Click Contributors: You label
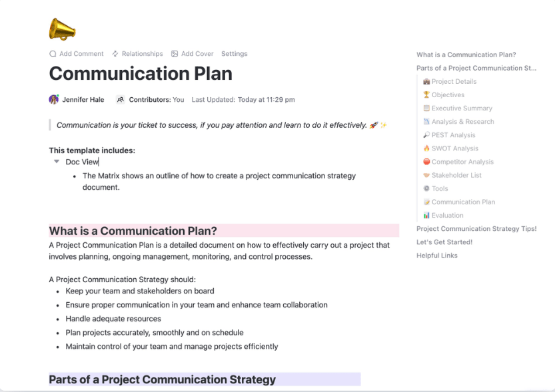 [157, 100]
